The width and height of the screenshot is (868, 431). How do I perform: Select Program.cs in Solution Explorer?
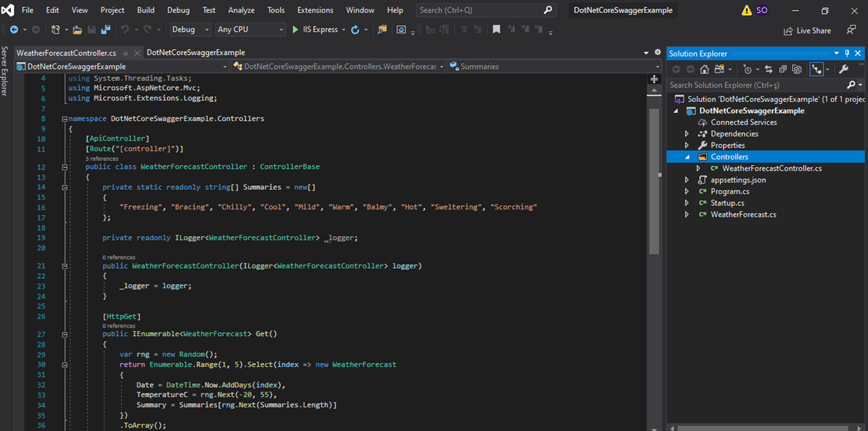pos(729,191)
